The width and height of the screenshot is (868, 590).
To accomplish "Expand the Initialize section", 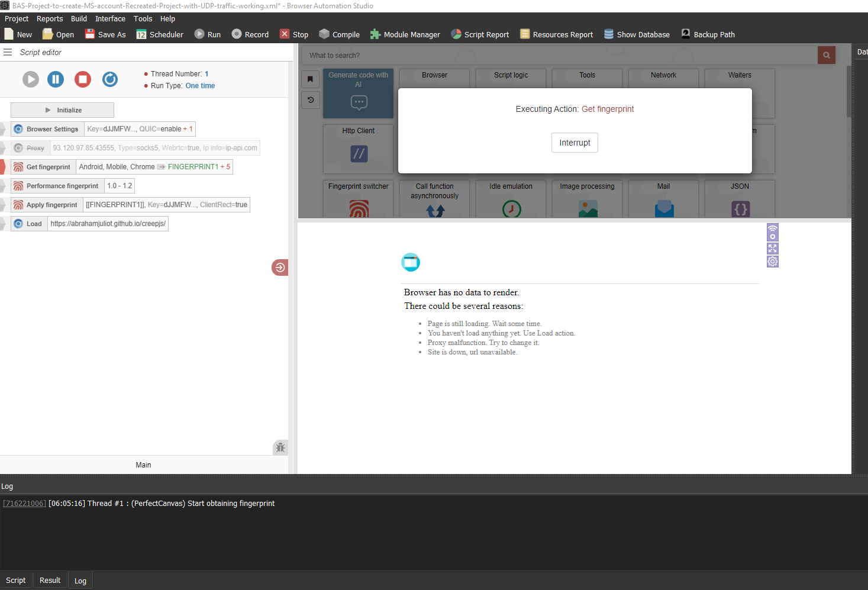I will (x=62, y=110).
